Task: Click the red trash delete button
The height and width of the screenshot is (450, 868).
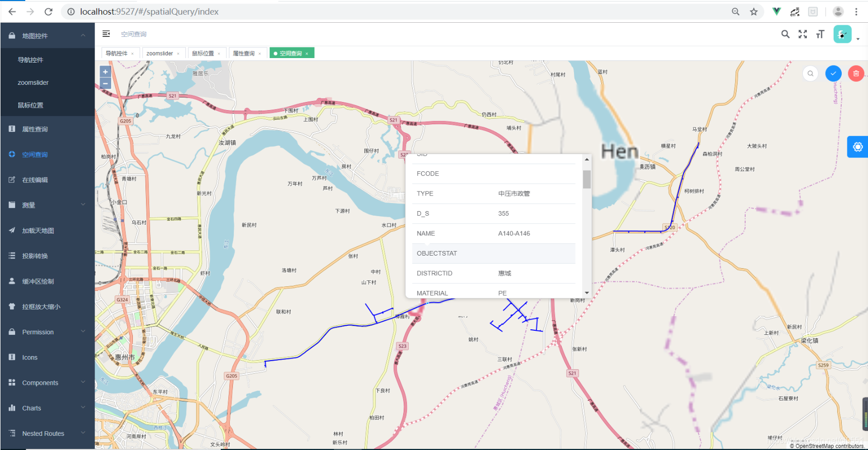Action: [x=856, y=73]
